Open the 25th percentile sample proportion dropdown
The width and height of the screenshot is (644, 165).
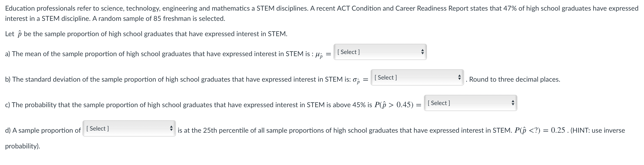pyautogui.click(x=129, y=129)
